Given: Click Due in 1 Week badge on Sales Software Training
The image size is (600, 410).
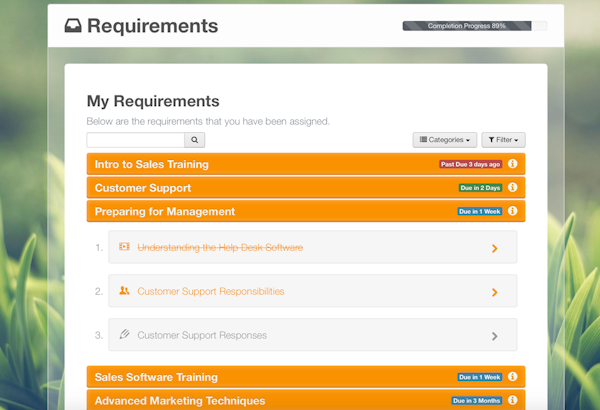Looking at the screenshot, I should tap(480, 377).
